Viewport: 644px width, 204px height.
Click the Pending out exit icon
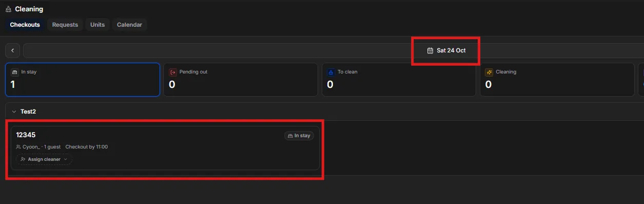pyautogui.click(x=173, y=72)
